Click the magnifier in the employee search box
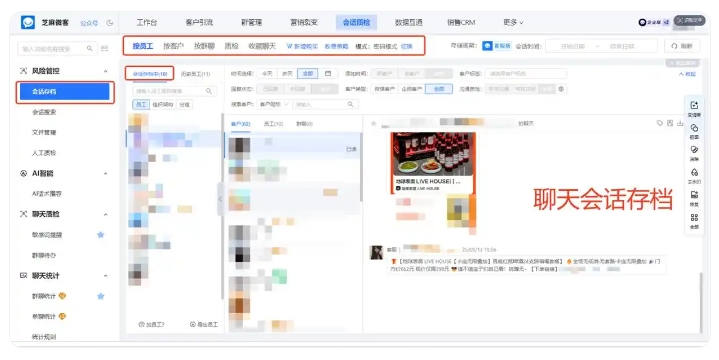The width and height of the screenshot is (719, 360). pyautogui.click(x=209, y=91)
